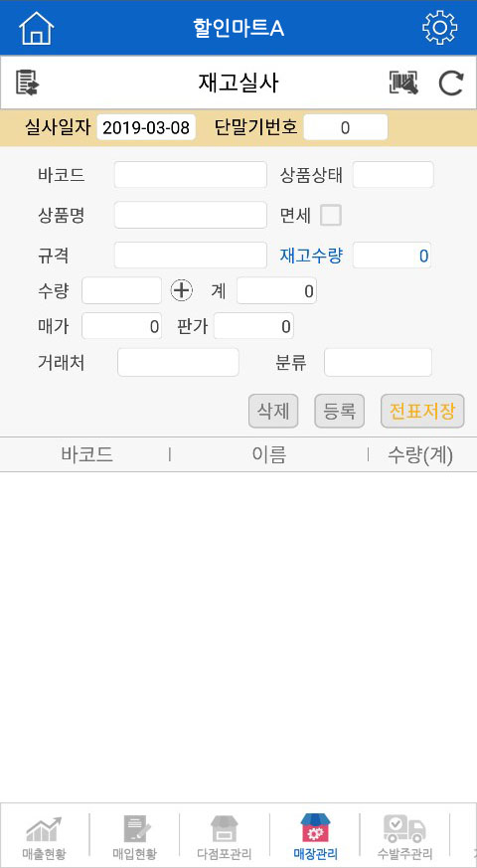Click the refresh arrow icon
Screen dimensions: 477x868
point(451,84)
